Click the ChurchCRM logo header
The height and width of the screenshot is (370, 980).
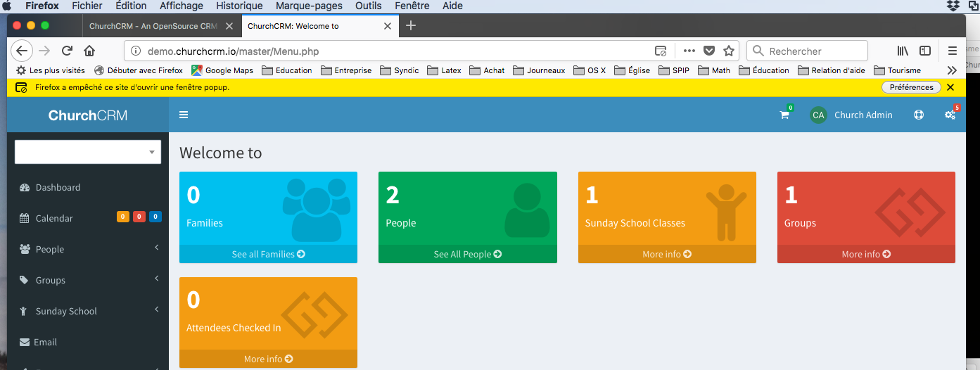click(x=88, y=115)
